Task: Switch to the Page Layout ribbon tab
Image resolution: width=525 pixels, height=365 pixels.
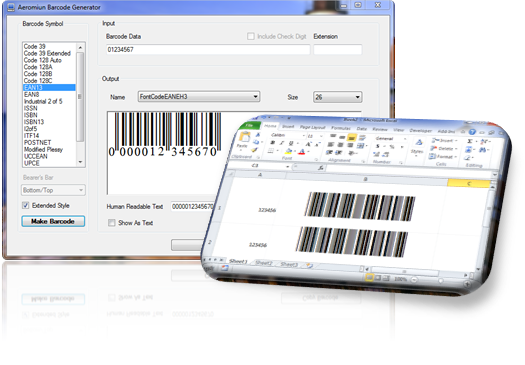Action: pyautogui.click(x=312, y=127)
